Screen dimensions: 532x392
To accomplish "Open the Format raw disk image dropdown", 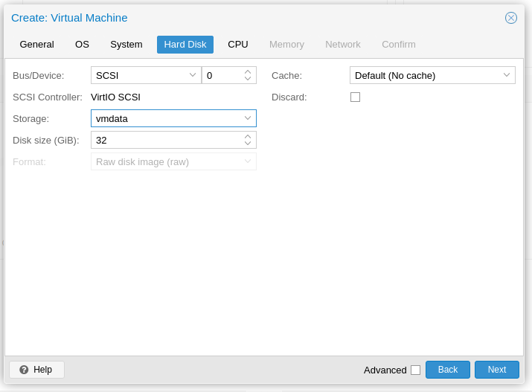I will [248, 161].
